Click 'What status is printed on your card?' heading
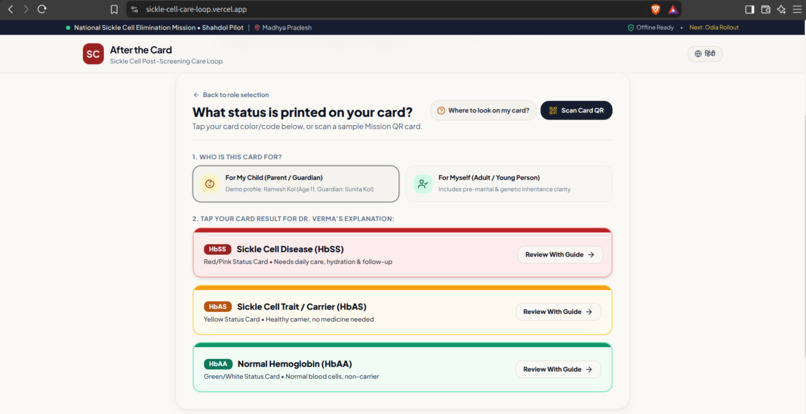The image size is (806, 414). 302,112
